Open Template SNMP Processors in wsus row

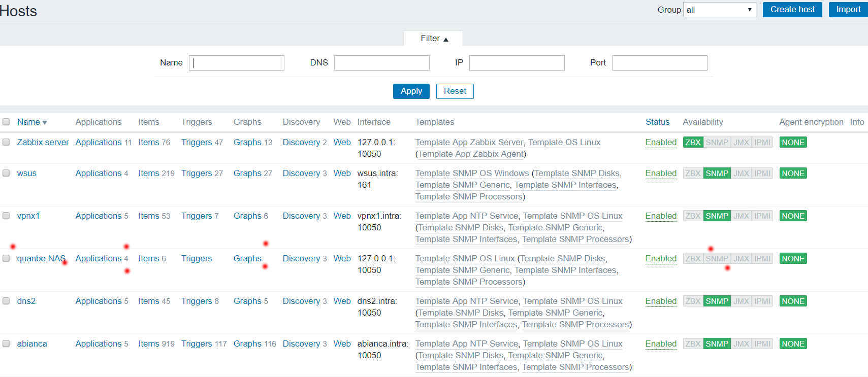pyautogui.click(x=469, y=196)
